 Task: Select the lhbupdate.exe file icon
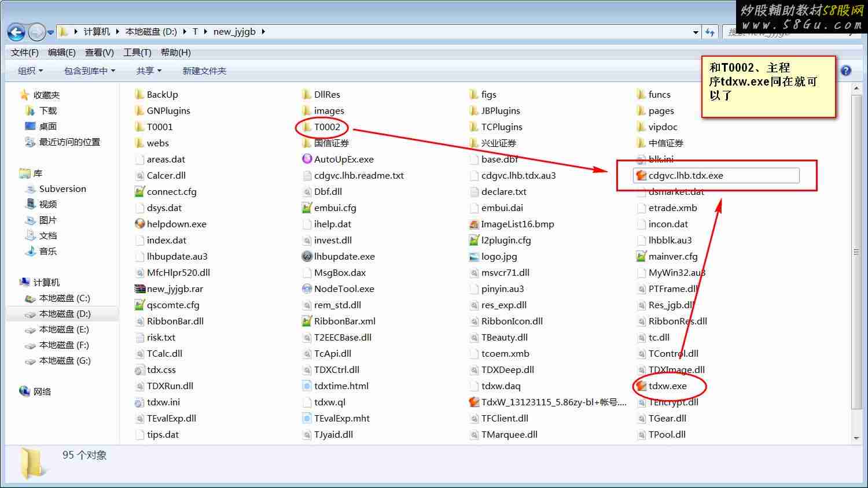point(307,256)
